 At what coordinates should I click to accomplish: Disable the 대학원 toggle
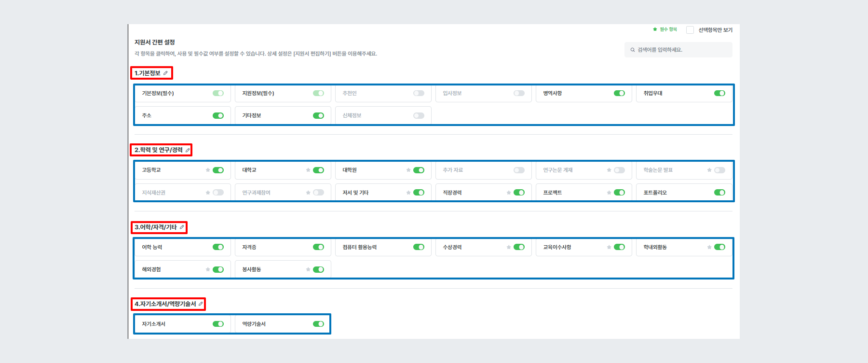click(x=419, y=170)
